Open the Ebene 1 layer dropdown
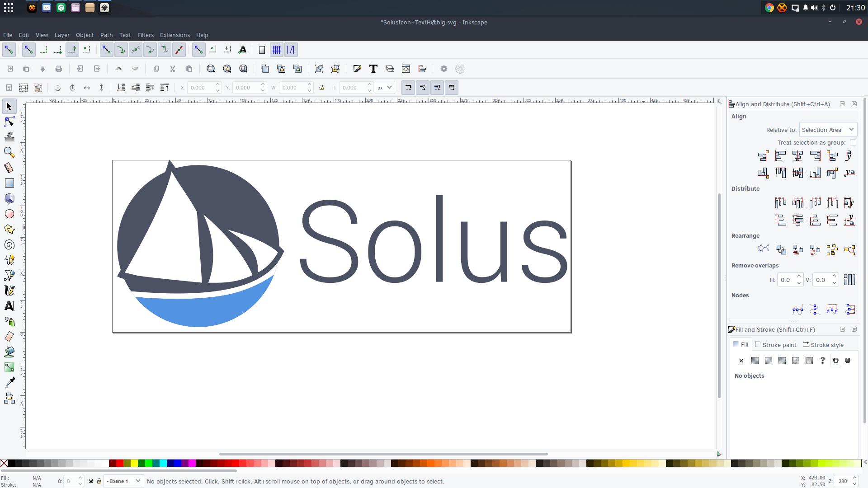Image resolution: width=868 pixels, height=488 pixels. (x=124, y=481)
